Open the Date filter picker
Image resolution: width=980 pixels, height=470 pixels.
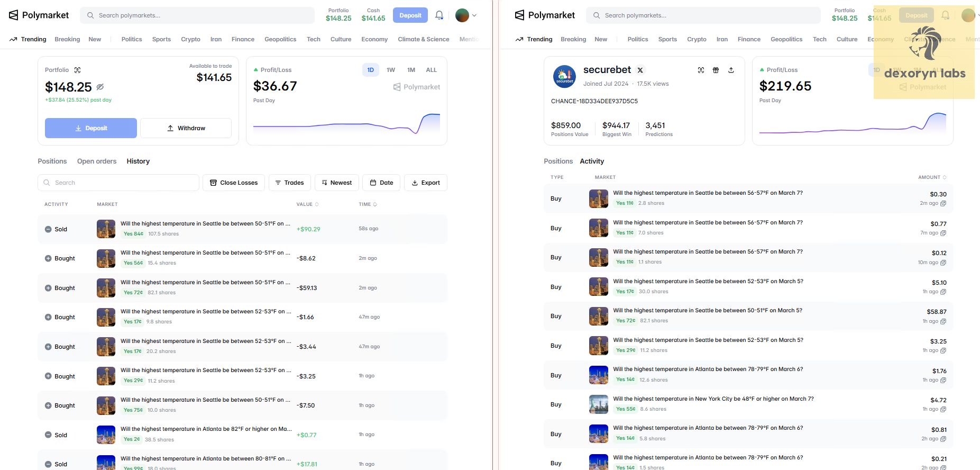pos(381,183)
